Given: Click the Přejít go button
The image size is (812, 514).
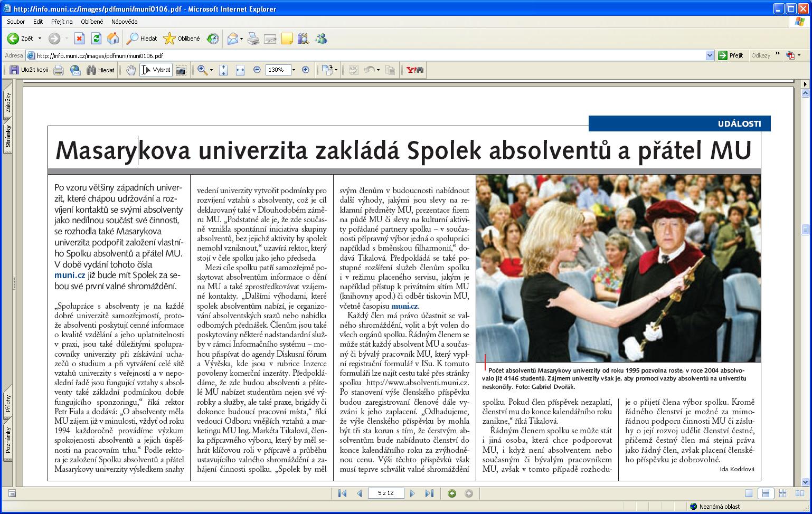Looking at the screenshot, I should pyautogui.click(x=731, y=55).
